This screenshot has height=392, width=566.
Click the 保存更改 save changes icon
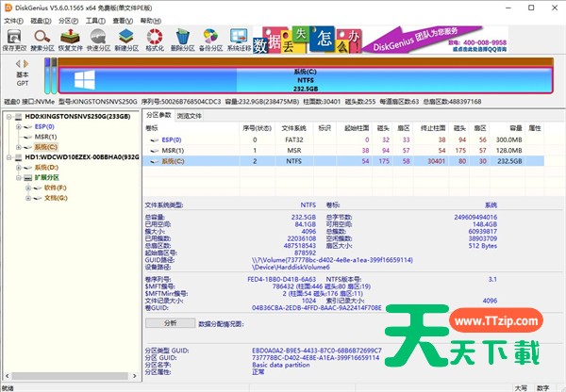[14, 40]
